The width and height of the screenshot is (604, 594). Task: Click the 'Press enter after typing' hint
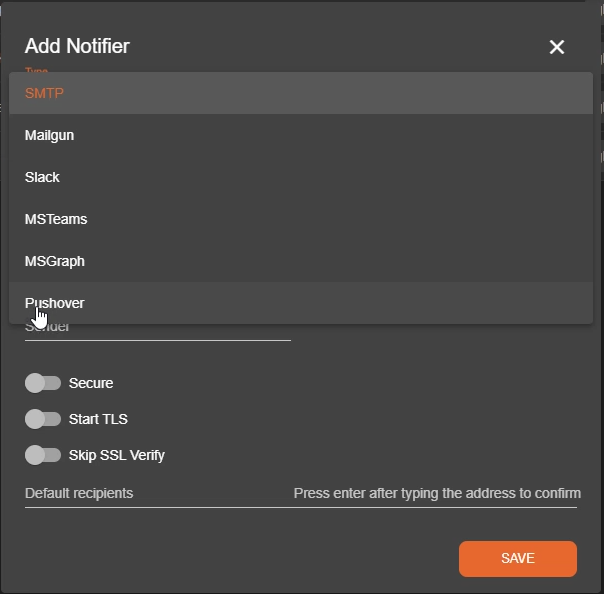click(x=437, y=494)
